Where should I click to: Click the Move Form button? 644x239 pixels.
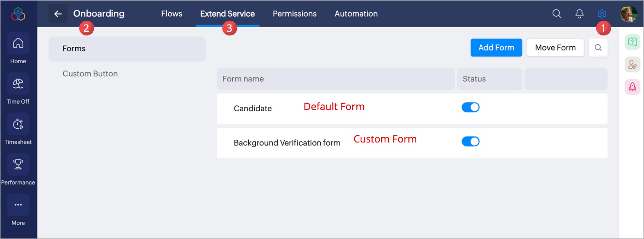pyautogui.click(x=555, y=48)
